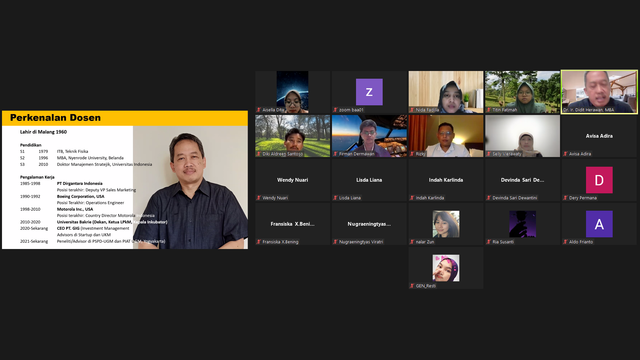Click Ria Susanti's dark purple profile picture
The height and width of the screenshot is (360, 640).
tap(522, 224)
